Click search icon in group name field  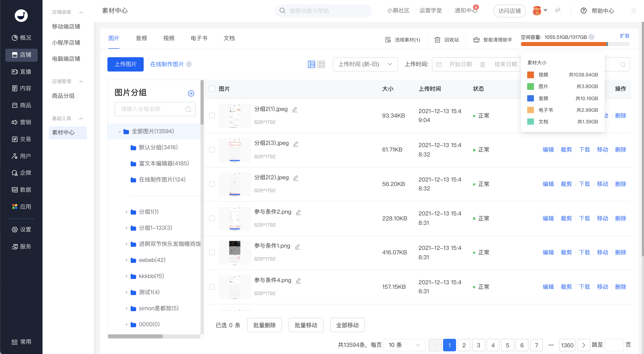[188, 109]
